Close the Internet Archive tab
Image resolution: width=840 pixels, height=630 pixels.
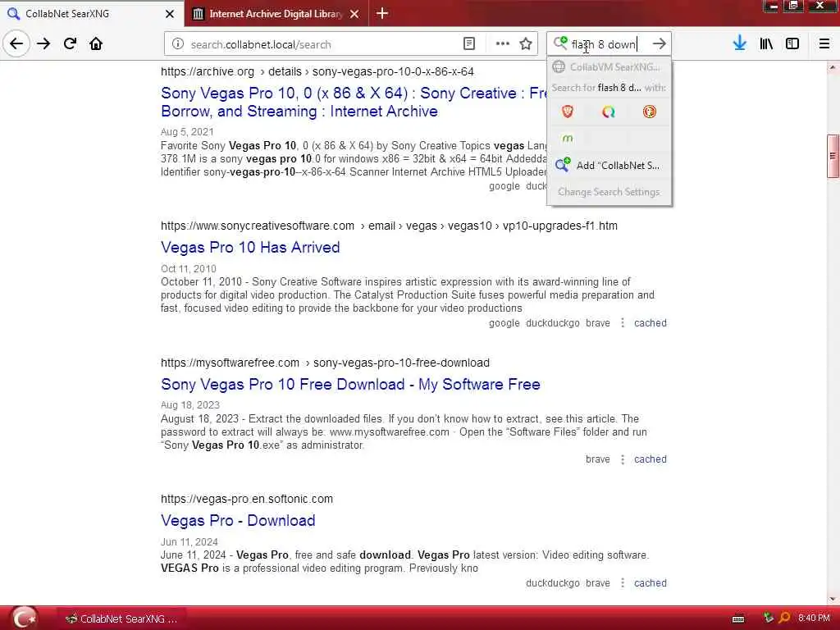(354, 14)
